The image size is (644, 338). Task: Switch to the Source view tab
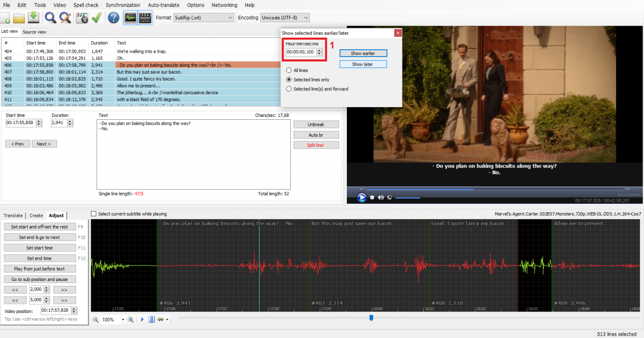34,32
